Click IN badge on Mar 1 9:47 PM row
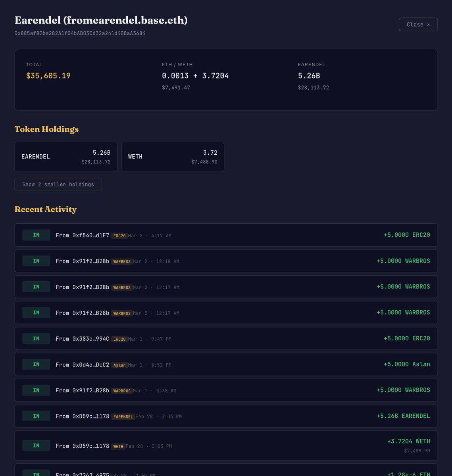Viewport: 452px width, 476px height. (x=36, y=338)
